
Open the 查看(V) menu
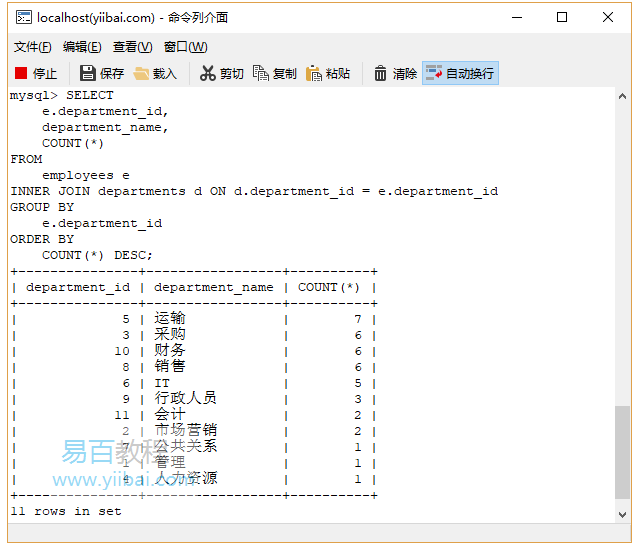(132, 47)
